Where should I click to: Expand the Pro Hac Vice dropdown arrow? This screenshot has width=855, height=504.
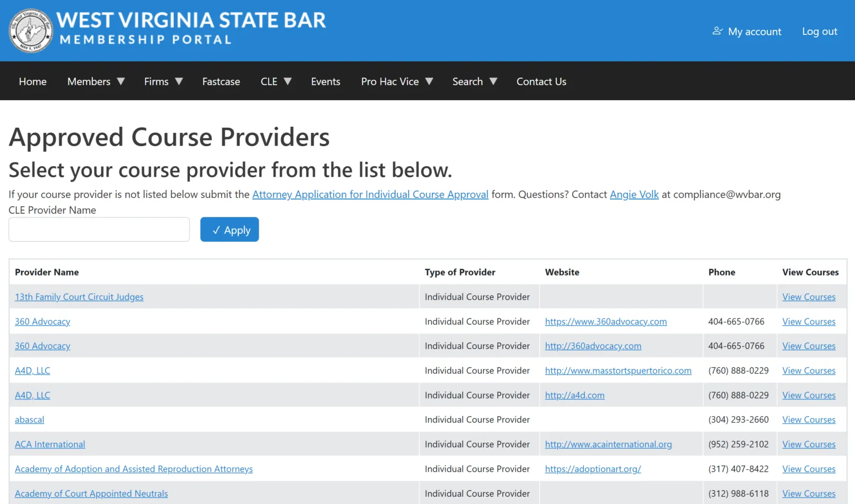coord(429,81)
